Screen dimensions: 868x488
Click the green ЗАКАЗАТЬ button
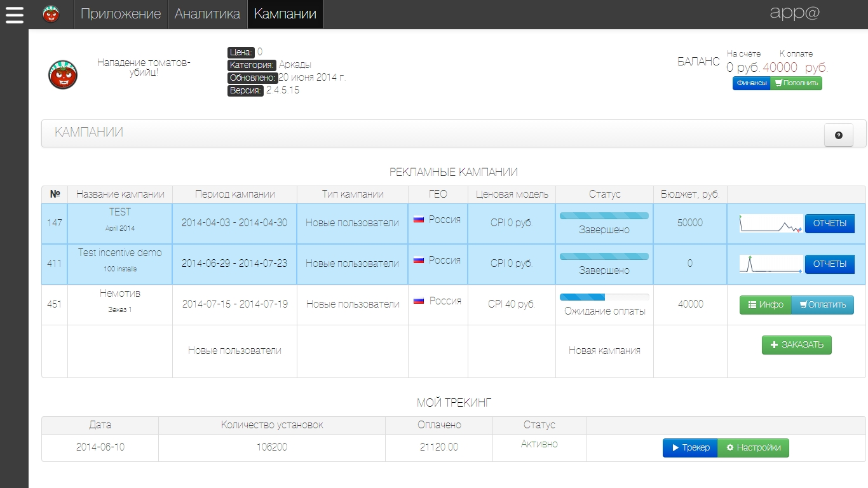pos(796,344)
